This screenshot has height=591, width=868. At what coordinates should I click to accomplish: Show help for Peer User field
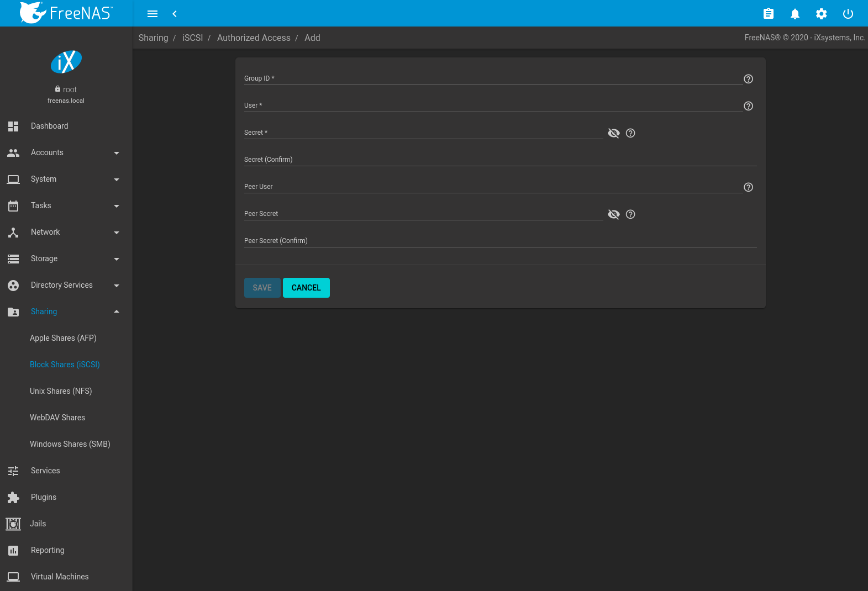tap(748, 187)
